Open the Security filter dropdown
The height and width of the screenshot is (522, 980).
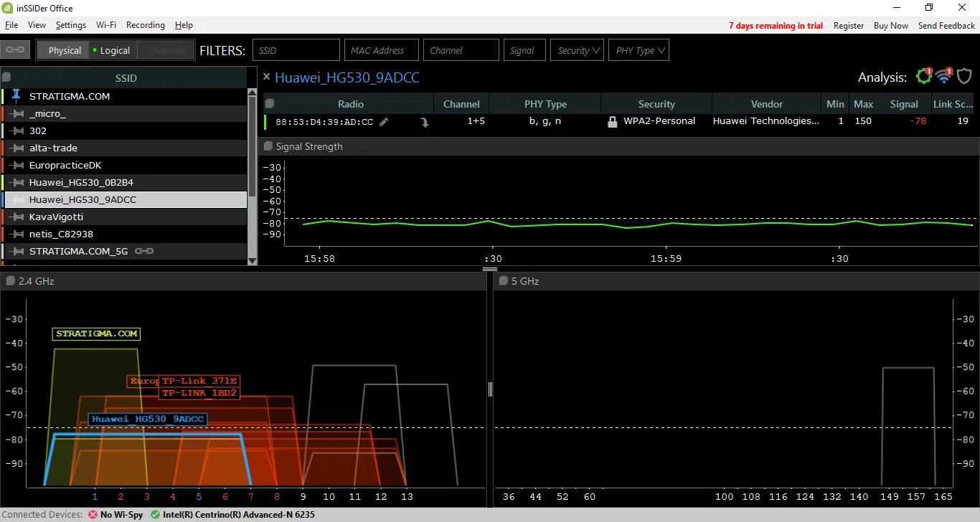(x=578, y=50)
